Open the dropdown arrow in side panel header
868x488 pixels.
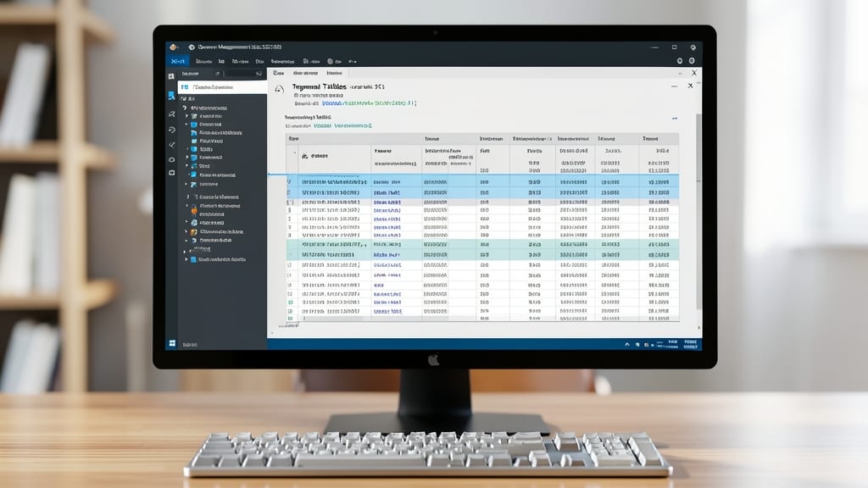(x=218, y=74)
